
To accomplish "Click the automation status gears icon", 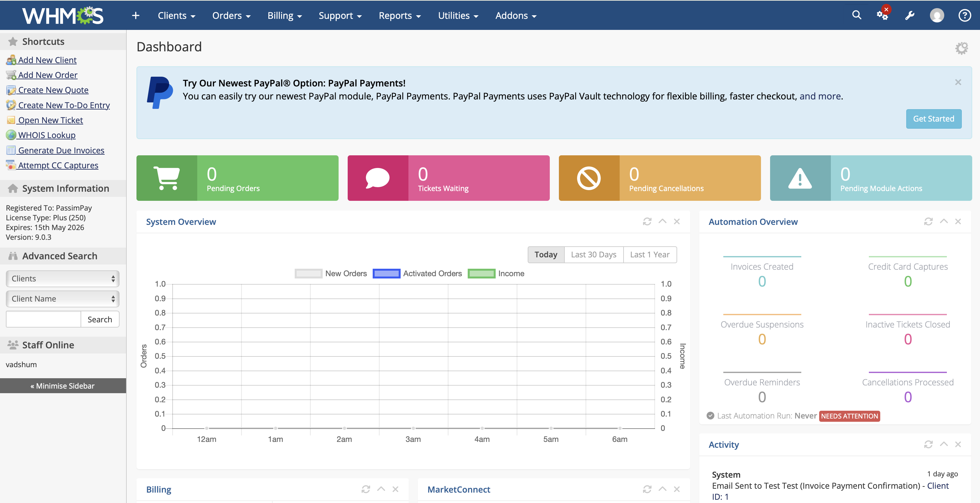I will click(x=882, y=15).
